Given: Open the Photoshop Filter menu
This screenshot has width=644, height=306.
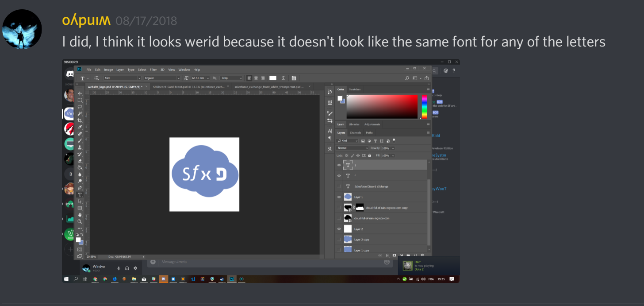Looking at the screenshot, I should pyautogui.click(x=153, y=70).
